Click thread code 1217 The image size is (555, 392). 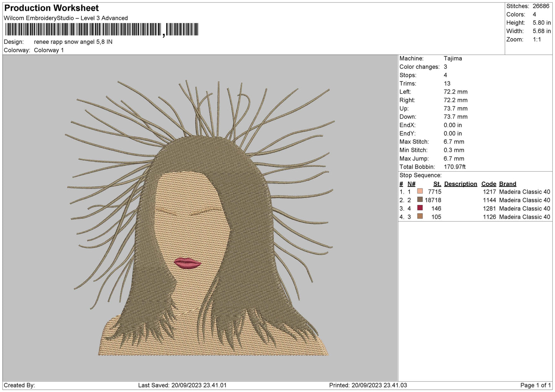coord(489,192)
